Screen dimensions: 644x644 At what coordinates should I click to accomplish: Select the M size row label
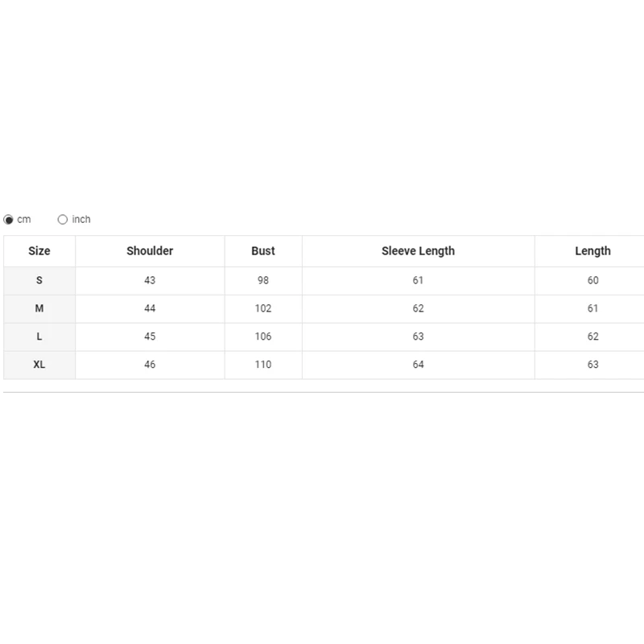tap(39, 308)
